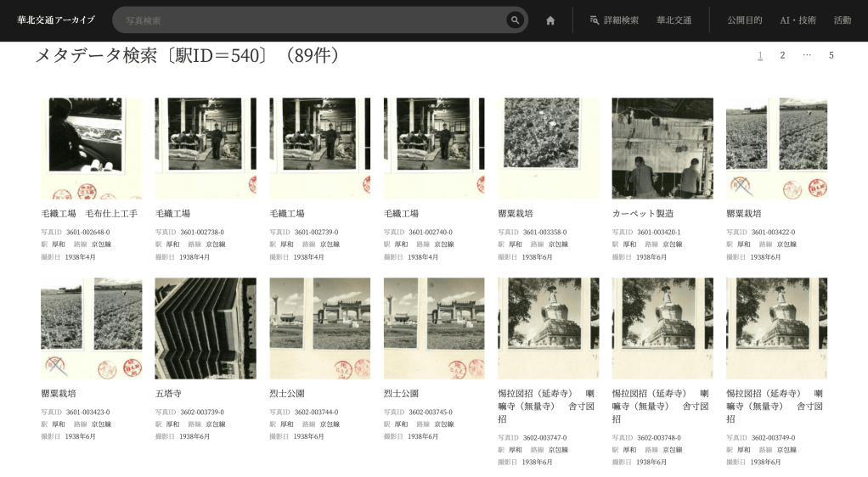
Task: Open the 五塔寺 photo thumbnail
Action: (x=206, y=328)
